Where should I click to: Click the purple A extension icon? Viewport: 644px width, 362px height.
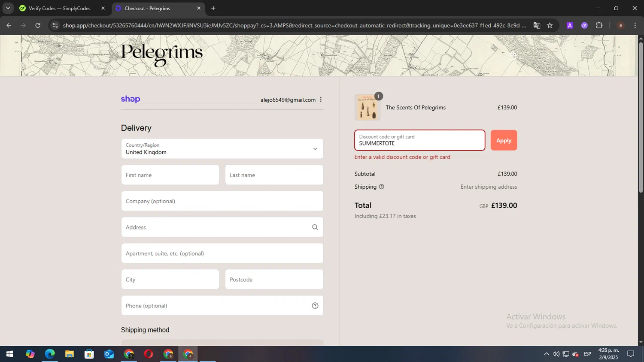[570, 25]
